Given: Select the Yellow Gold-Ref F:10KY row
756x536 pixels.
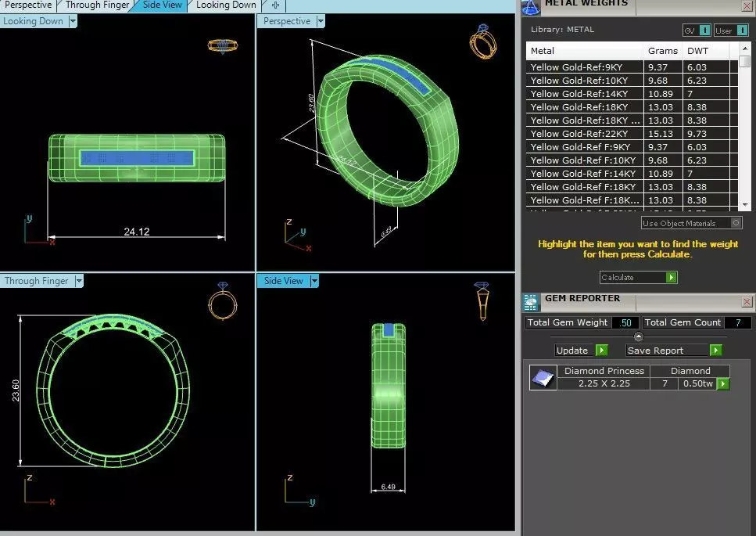Looking at the screenshot, I should tap(632, 160).
